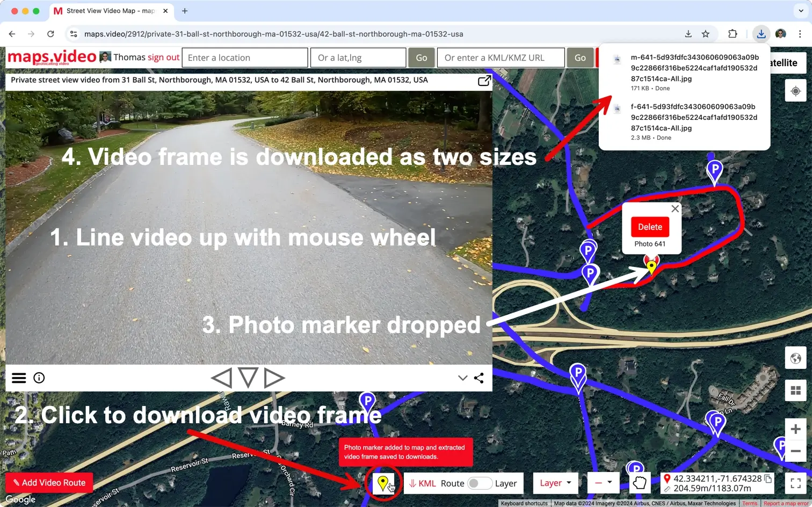Click the address bar URL
Image resolution: width=812 pixels, height=507 pixels.
273,34
